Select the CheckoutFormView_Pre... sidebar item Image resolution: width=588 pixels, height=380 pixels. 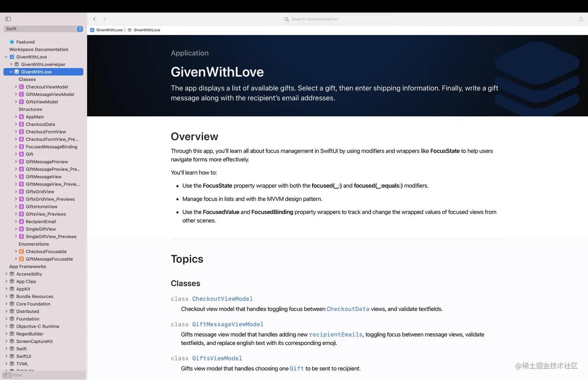(x=52, y=140)
